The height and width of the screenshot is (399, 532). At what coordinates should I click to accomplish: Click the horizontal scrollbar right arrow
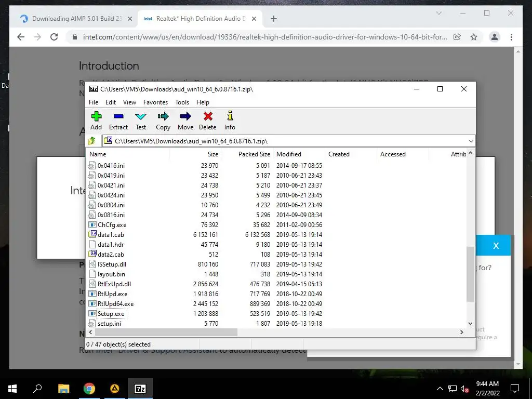(x=461, y=332)
